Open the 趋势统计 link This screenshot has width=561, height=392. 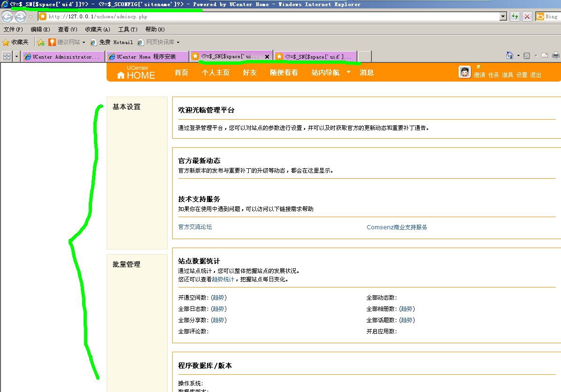223,279
